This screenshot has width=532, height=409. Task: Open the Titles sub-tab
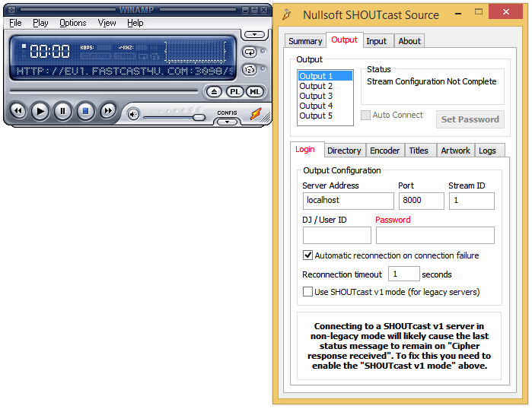tap(419, 151)
